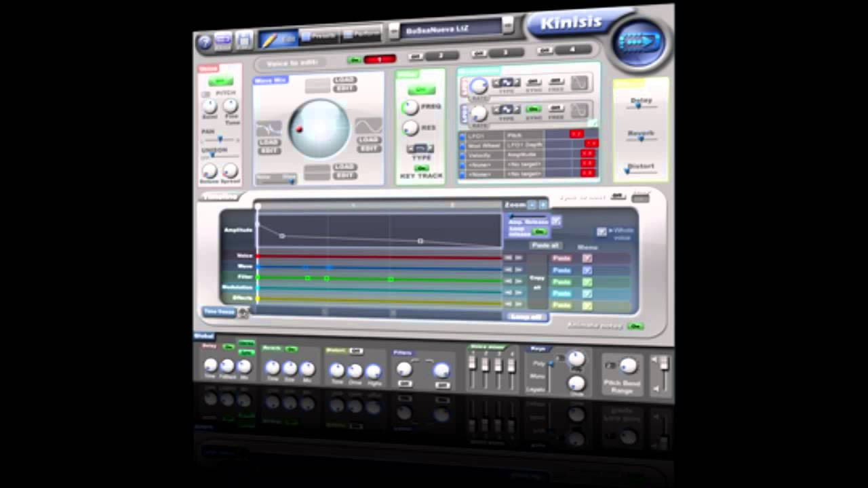
Task: Click the LFO1 rate knob
Action: (479, 86)
